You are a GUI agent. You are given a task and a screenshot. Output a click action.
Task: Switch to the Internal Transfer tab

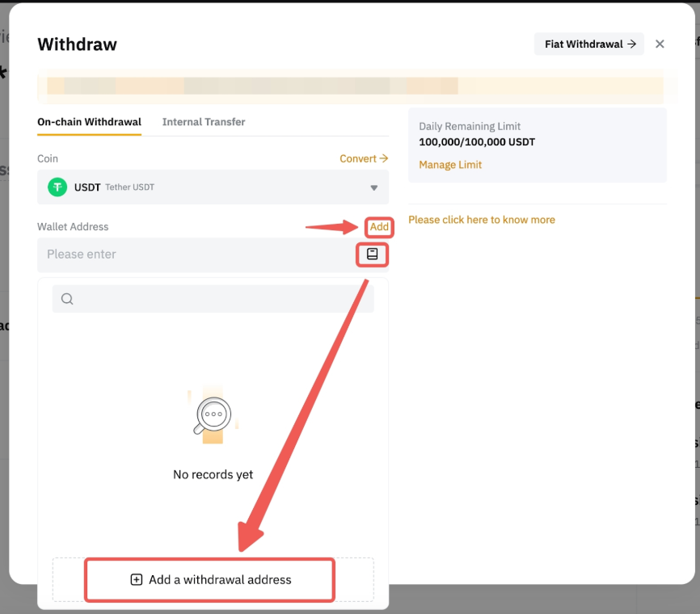[204, 122]
